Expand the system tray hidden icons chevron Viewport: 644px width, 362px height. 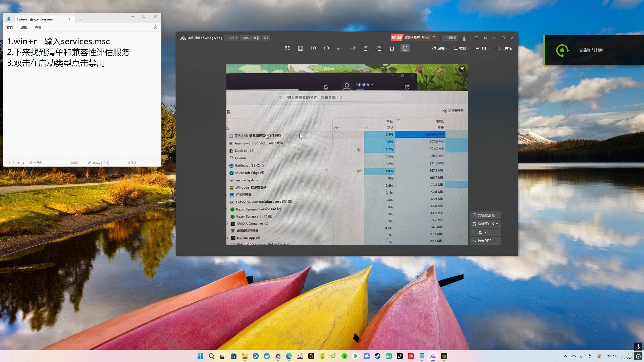coord(566,356)
